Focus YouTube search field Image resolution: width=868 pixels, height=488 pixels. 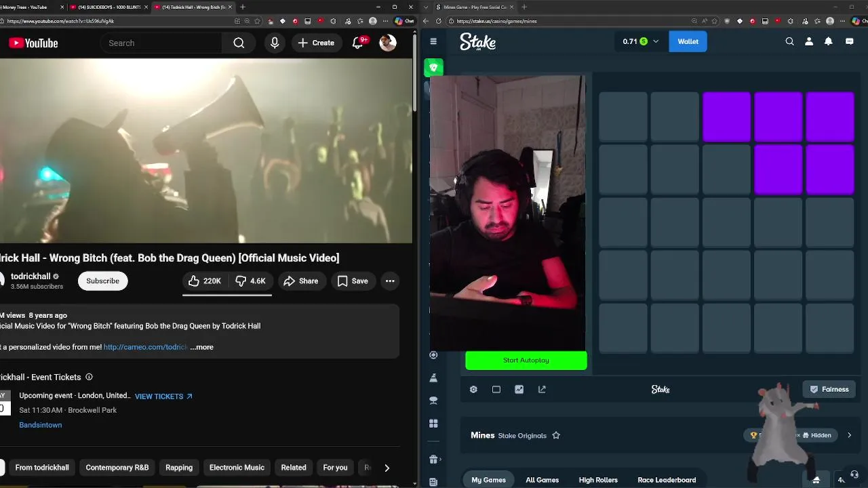click(x=161, y=43)
